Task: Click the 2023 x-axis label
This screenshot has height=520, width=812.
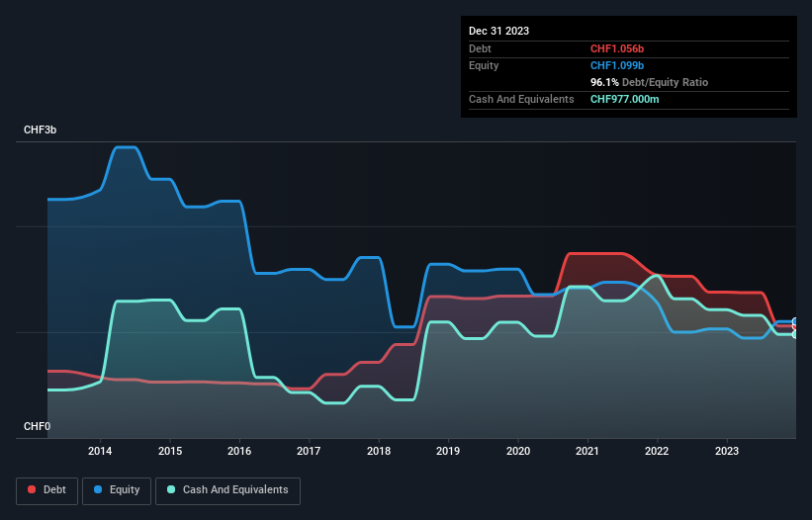Action: (727, 451)
